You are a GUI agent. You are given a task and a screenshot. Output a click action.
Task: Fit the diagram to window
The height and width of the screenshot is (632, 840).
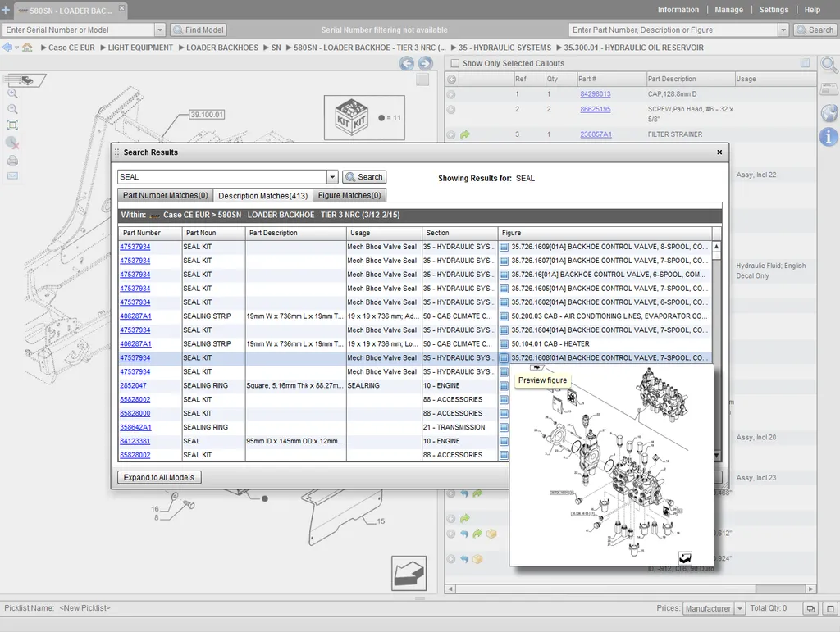tap(12, 125)
